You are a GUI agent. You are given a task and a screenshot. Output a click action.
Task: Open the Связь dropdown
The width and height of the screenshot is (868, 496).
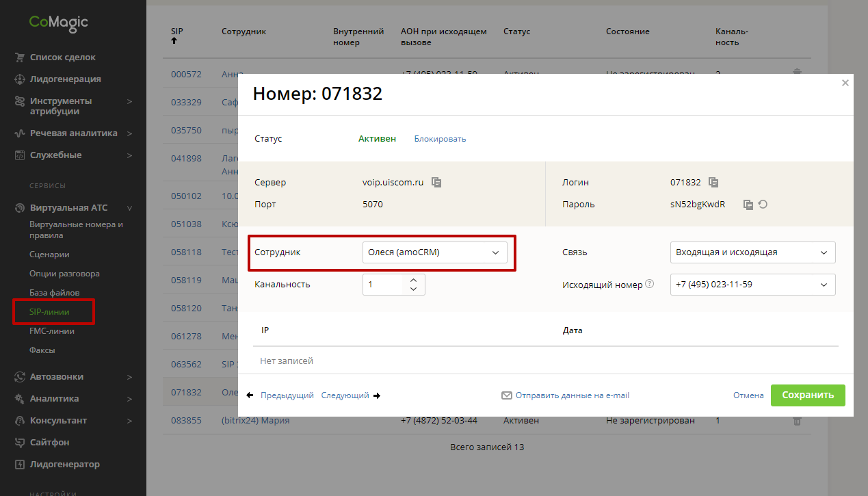[x=752, y=252]
